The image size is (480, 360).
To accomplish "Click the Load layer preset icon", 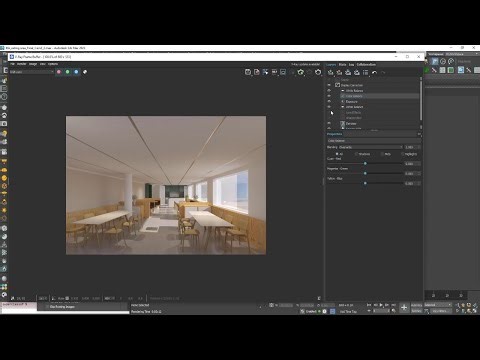I will click(x=357, y=72).
